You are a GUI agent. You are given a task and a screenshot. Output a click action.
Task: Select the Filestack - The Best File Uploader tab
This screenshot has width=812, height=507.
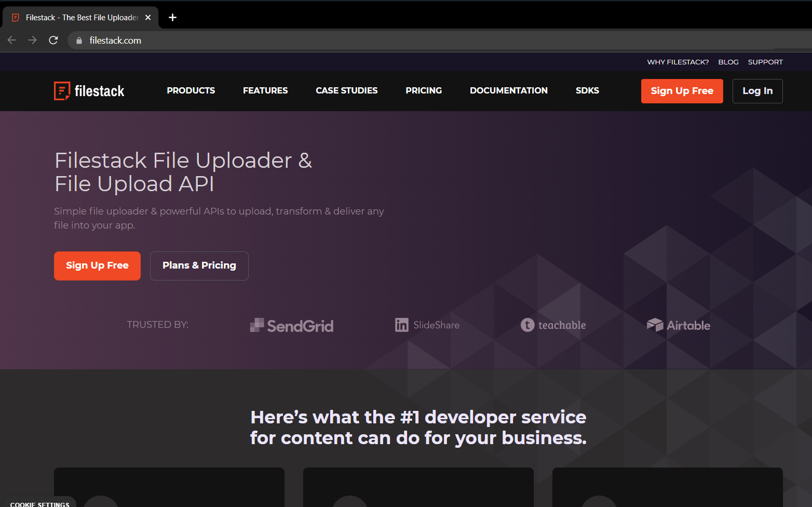(82, 18)
